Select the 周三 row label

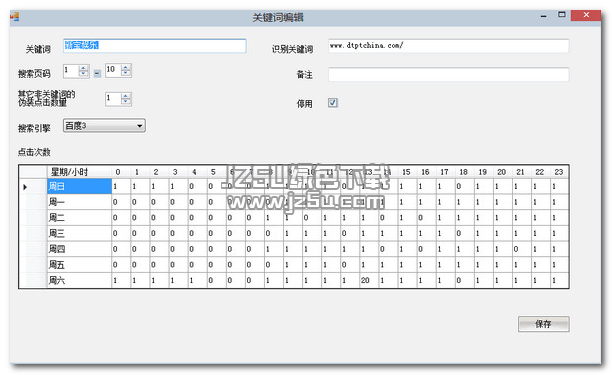[x=79, y=233]
